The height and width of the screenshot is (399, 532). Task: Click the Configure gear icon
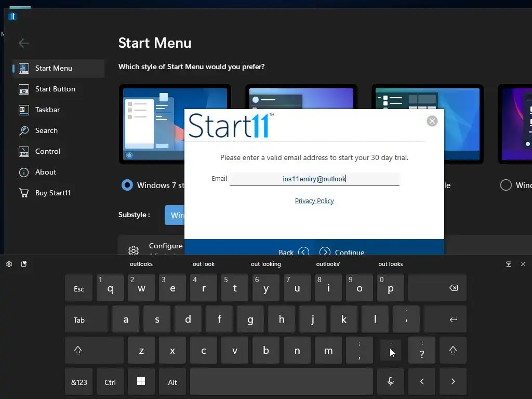(x=134, y=250)
